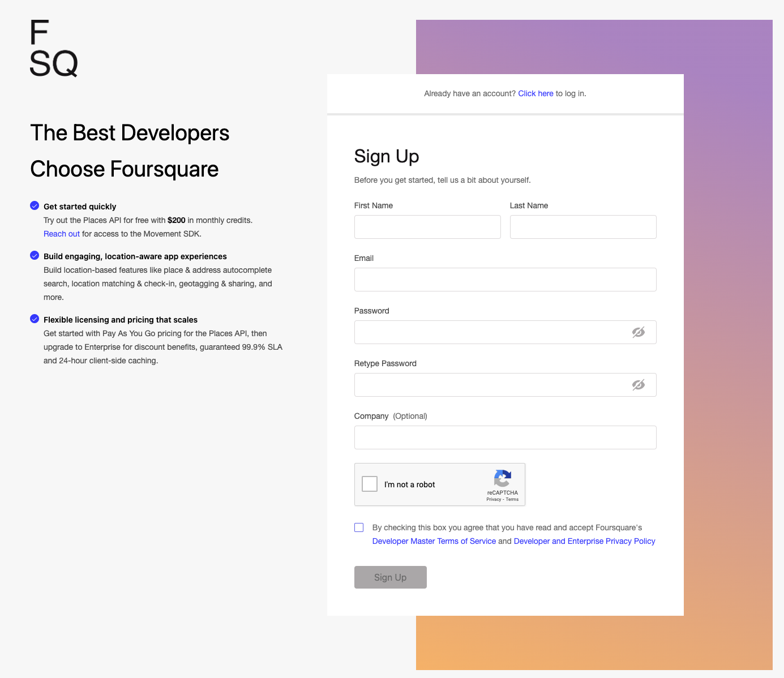This screenshot has width=784, height=678.
Task: Follow 'Click here' to log in
Action: (x=535, y=93)
